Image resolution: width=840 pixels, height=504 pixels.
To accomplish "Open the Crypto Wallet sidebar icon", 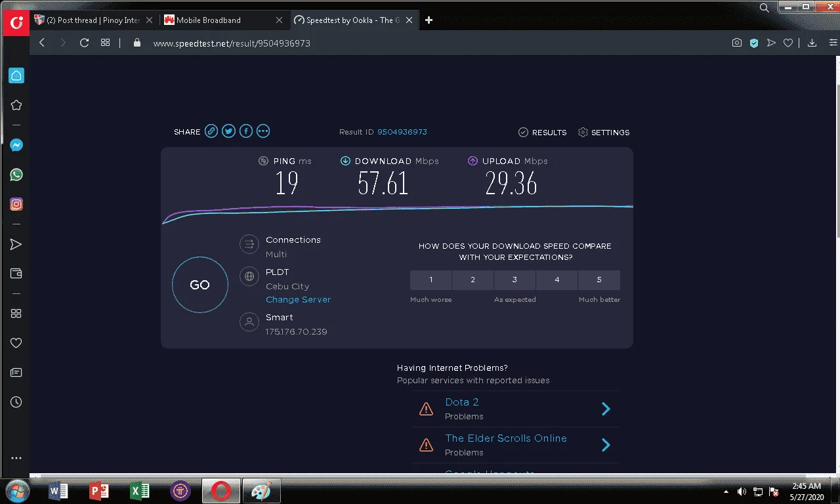I will pos(16,274).
